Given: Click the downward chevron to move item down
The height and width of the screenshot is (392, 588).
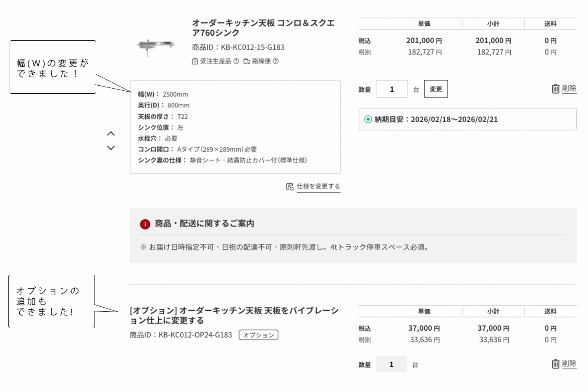Looking at the screenshot, I should 111,148.
